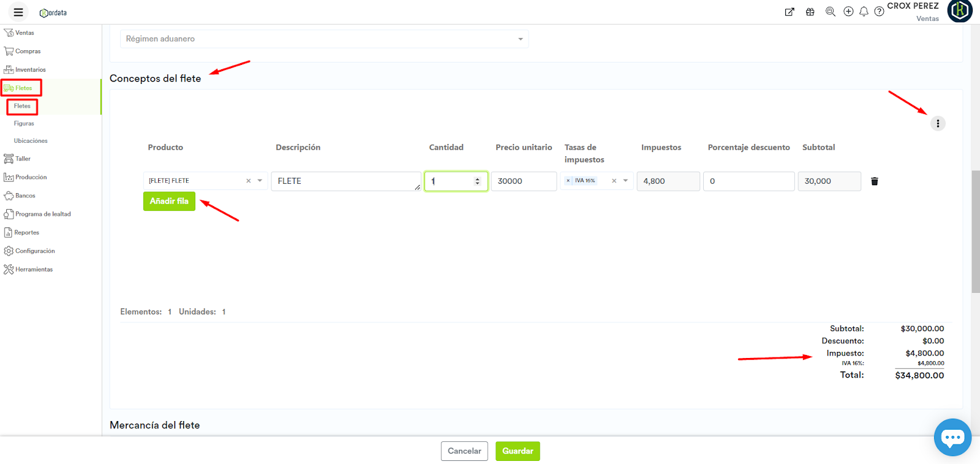Click the search magnifier icon
The width and height of the screenshot is (980, 464).
point(830,12)
